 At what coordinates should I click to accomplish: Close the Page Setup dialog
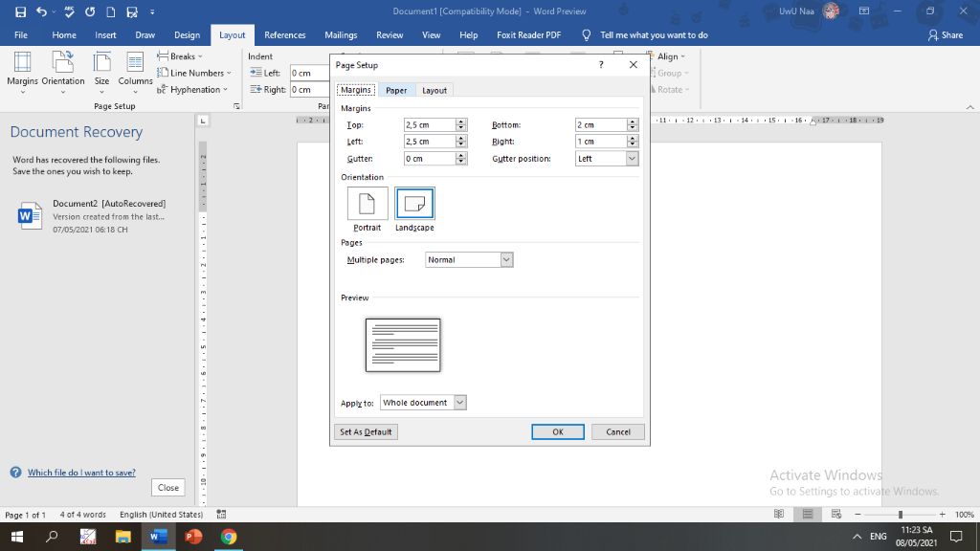(634, 64)
